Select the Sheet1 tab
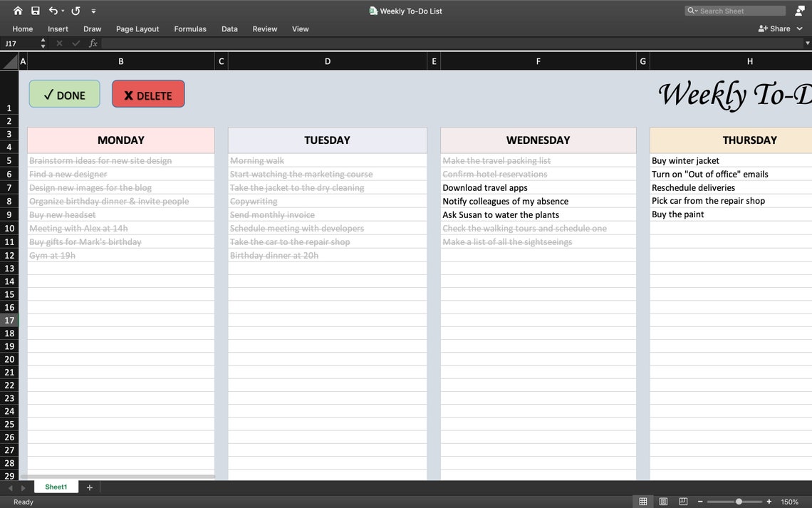 click(56, 487)
